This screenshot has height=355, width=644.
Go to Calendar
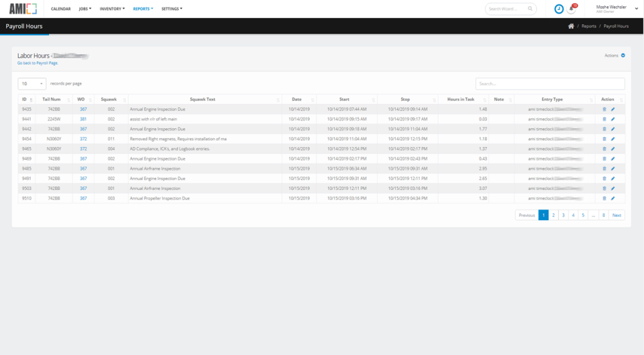click(61, 9)
